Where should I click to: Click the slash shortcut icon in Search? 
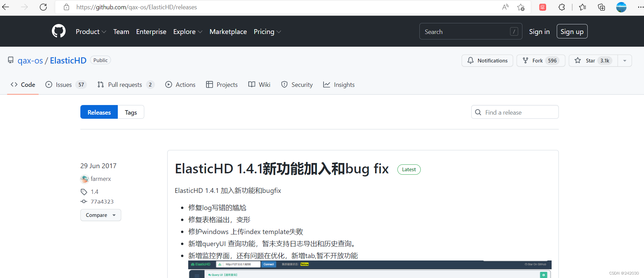514,32
